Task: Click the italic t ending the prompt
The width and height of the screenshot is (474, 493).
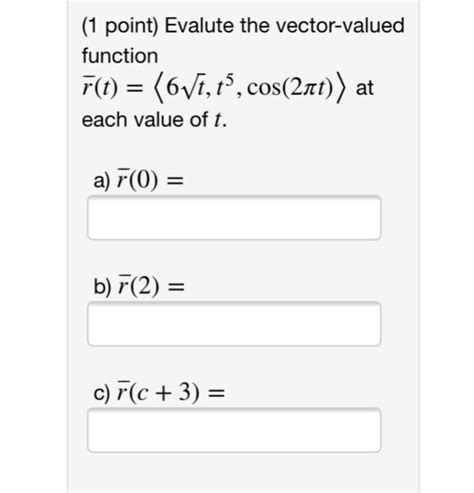Action: [x=218, y=120]
